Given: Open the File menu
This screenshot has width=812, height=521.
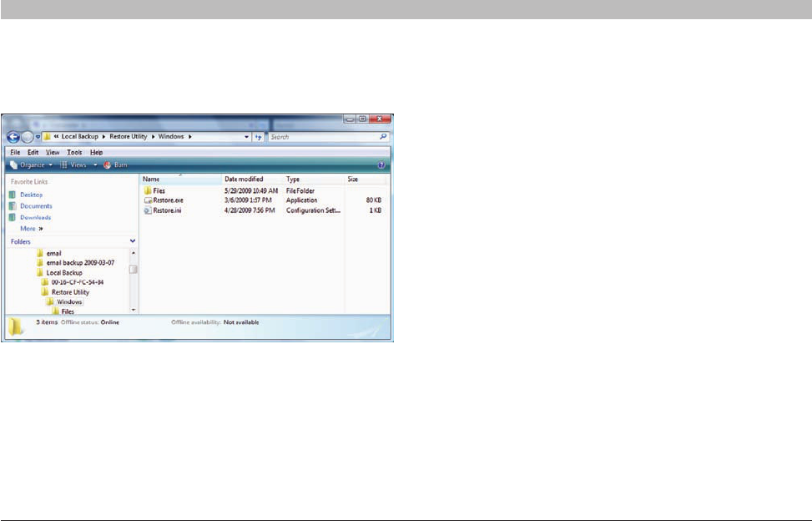Looking at the screenshot, I should (15, 152).
